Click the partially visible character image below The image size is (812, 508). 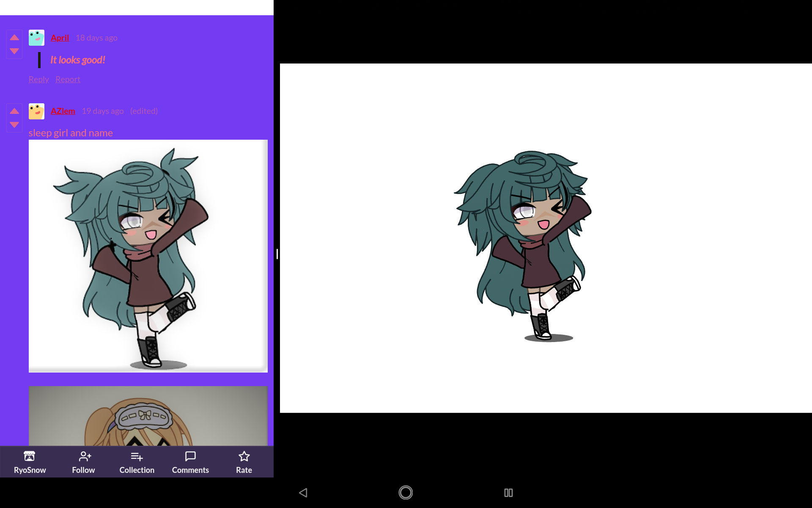click(148, 416)
